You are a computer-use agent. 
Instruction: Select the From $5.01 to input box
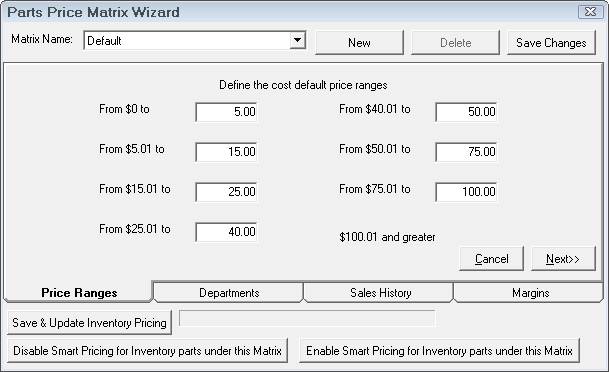[x=226, y=152]
